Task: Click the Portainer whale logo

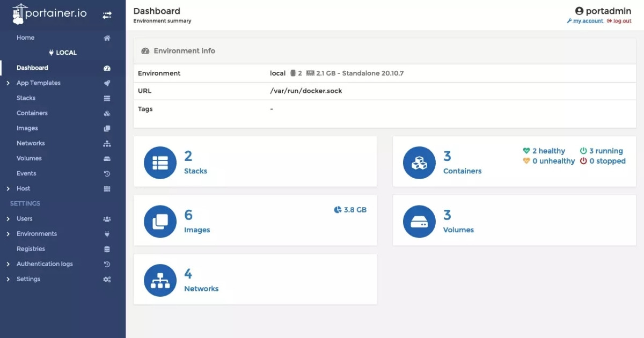Action: pyautogui.click(x=19, y=14)
